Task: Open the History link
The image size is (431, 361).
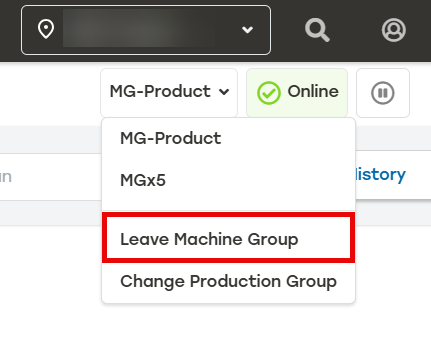Action: [380, 174]
